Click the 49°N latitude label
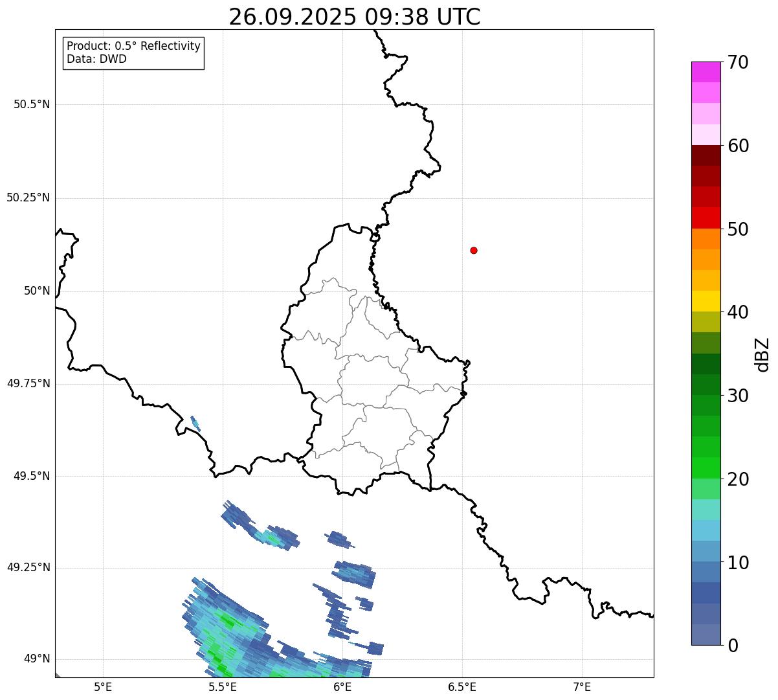778x700 pixels. click(37, 659)
